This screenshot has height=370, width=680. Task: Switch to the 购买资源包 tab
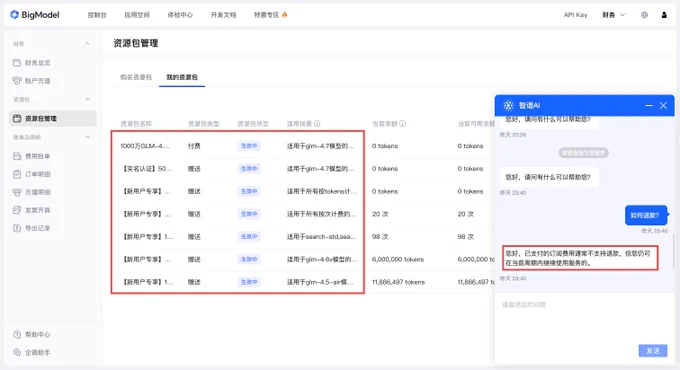[136, 77]
